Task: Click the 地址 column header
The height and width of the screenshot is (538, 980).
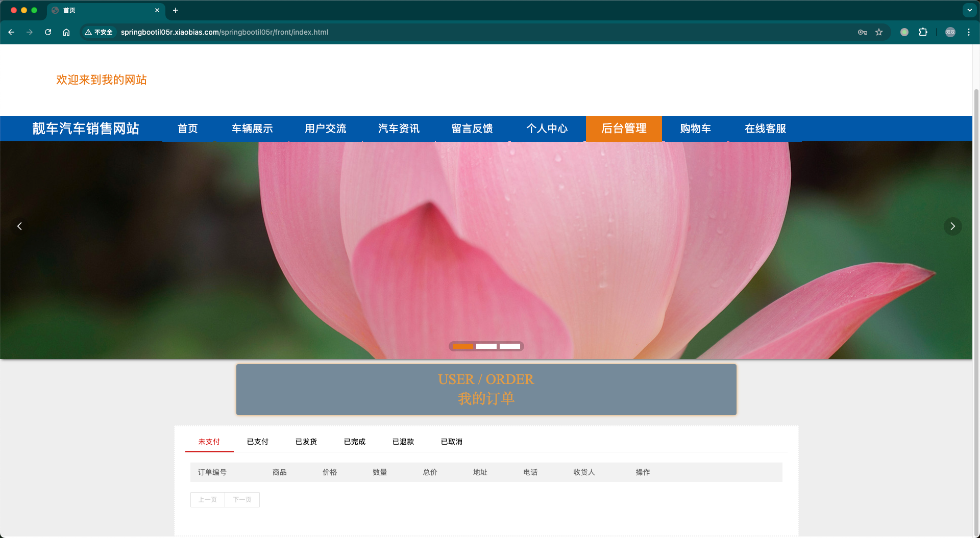Action: [480, 472]
